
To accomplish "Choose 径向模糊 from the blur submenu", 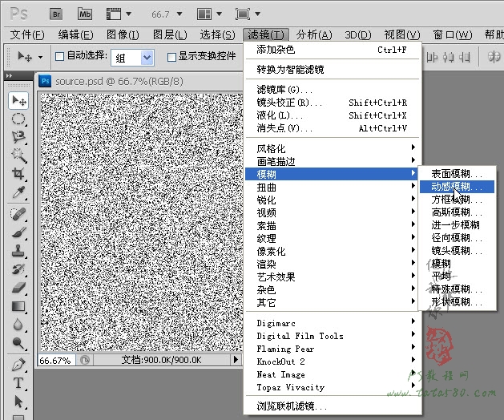I will coord(457,238).
